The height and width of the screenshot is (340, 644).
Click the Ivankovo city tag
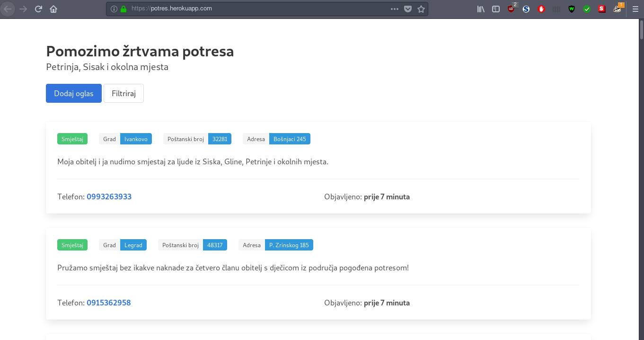(x=136, y=139)
